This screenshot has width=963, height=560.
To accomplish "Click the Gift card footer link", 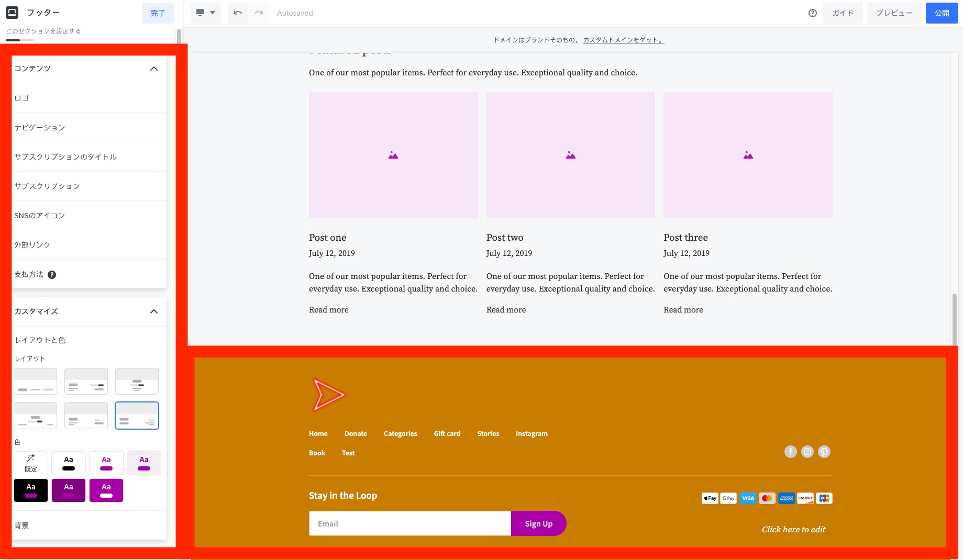I will pyautogui.click(x=447, y=434).
